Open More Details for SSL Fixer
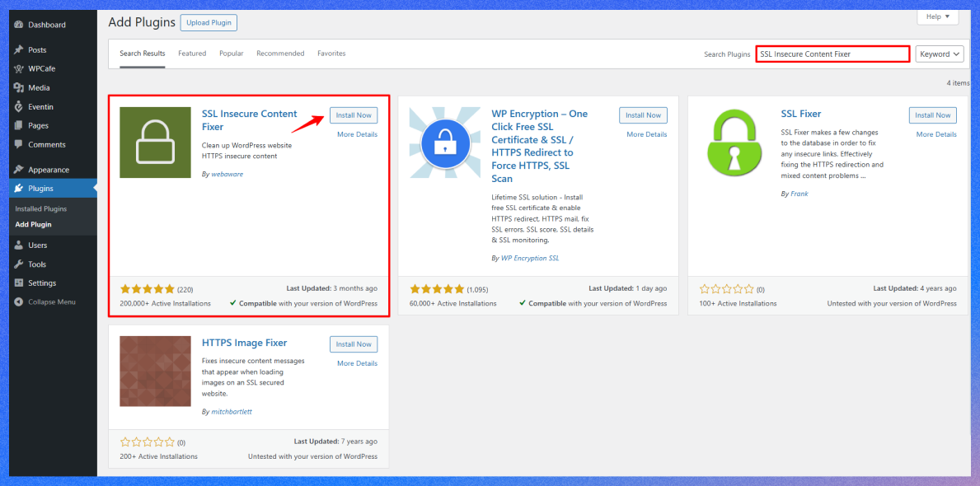This screenshot has width=980, height=486. (x=937, y=134)
